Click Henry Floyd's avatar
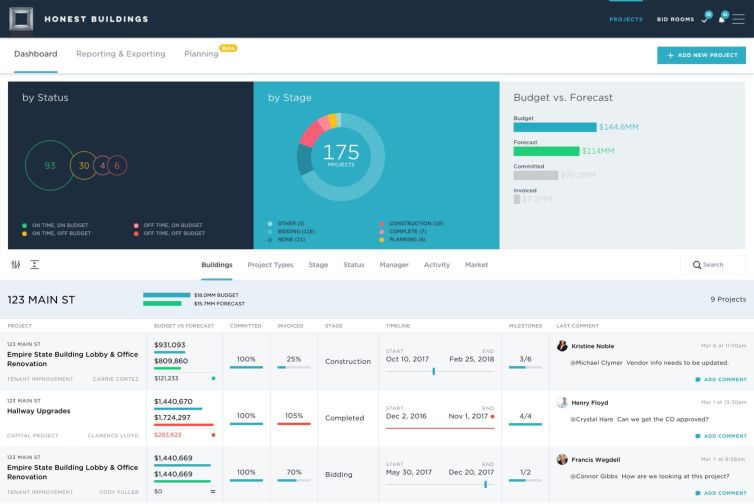This screenshot has width=754, height=504. tap(563, 402)
